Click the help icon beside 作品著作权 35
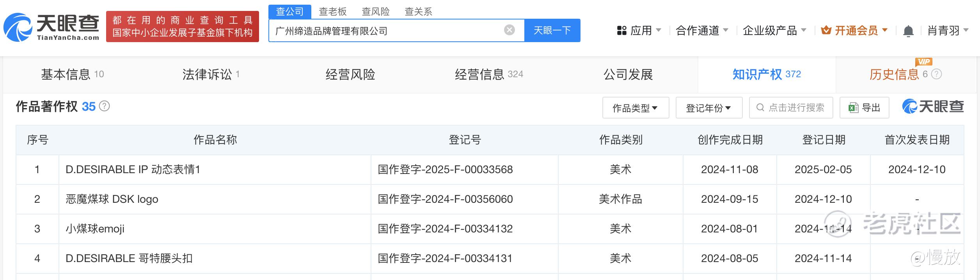Screen dimensions: 980x280 (104, 106)
